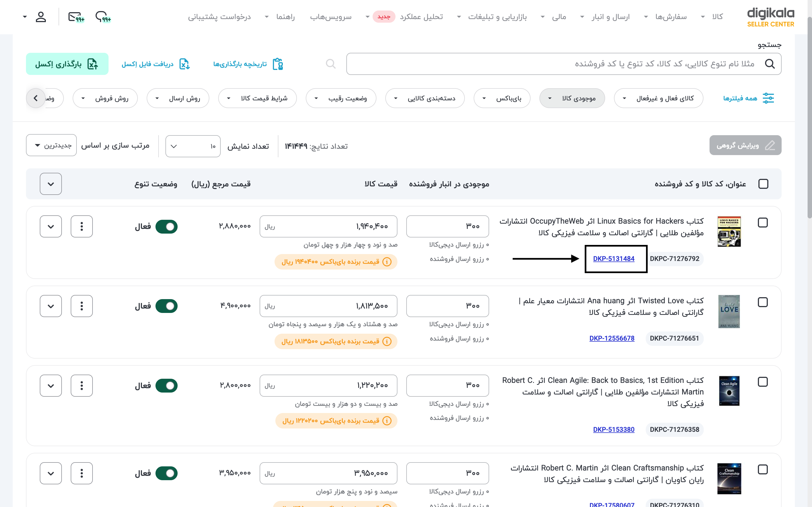Open the موجودی کالا filter dropdown
This screenshot has width=812, height=507.
pyautogui.click(x=572, y=98)
